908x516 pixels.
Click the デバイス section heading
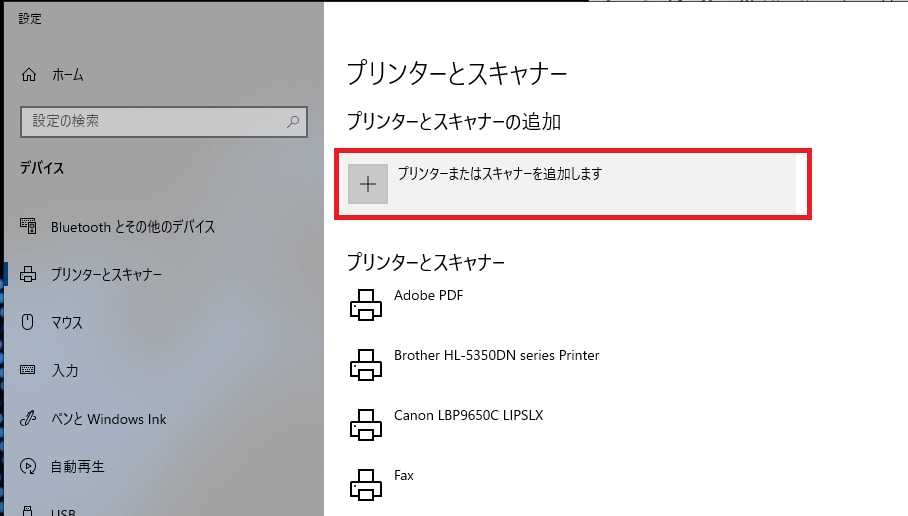(x=42, y=168)
